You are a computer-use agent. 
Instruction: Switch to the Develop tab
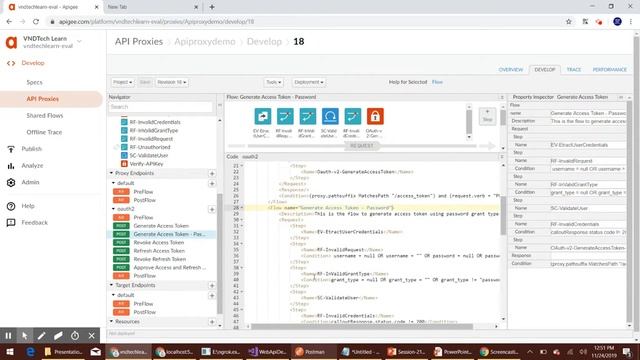pos(545,70)
